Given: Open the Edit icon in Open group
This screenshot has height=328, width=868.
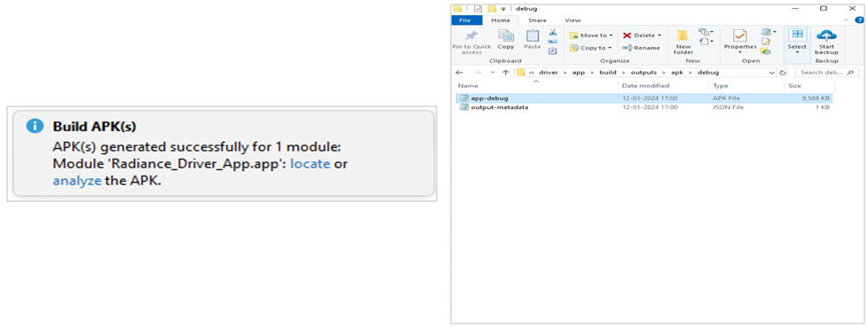Looking at the screenshot, I should [766, 42].
